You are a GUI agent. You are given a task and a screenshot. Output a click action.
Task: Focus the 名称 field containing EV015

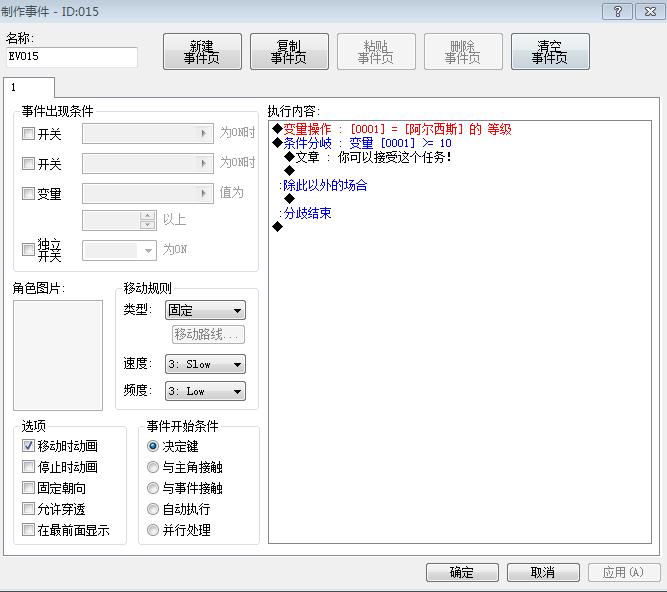coord(72,57)
